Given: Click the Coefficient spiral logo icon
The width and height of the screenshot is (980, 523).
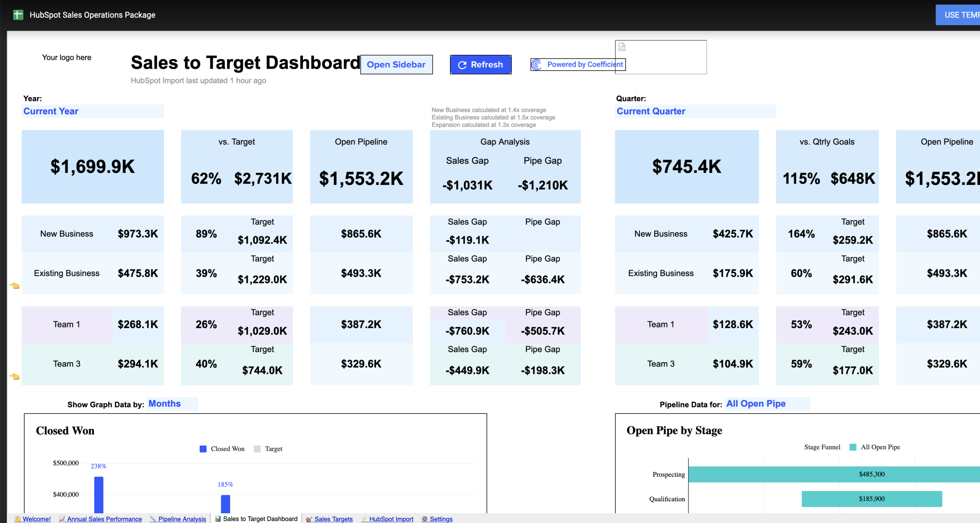Looking at the screenshot, I should (537, 64).
